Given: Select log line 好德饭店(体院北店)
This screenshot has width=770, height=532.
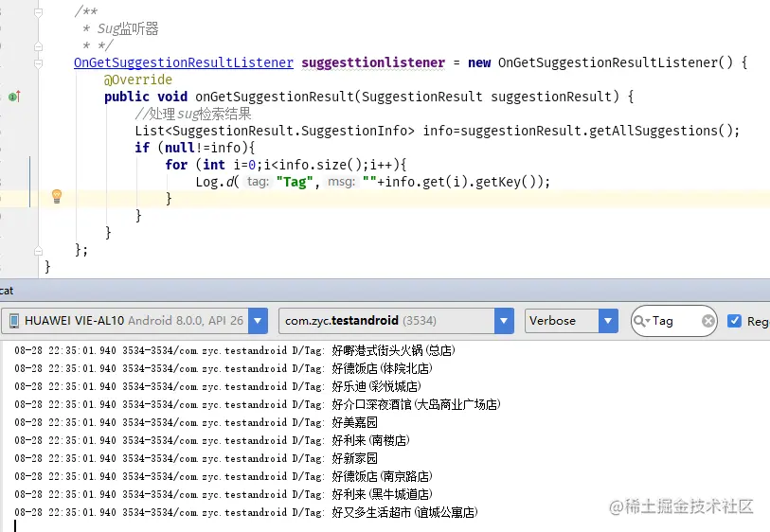Looking at the screenshot, I should [224, 368].
